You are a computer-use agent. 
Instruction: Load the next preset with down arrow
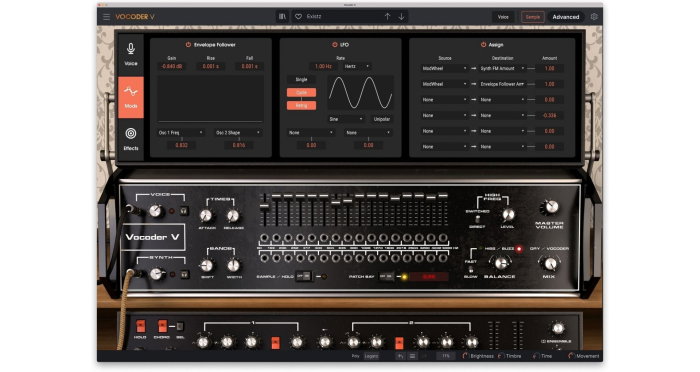(x=401, y=17)
